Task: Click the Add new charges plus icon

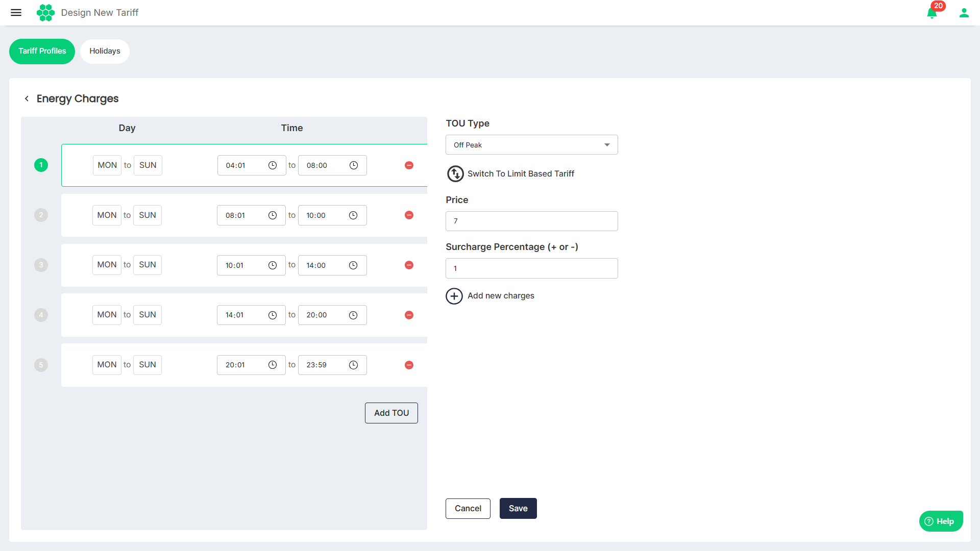Action: point(454,296)
